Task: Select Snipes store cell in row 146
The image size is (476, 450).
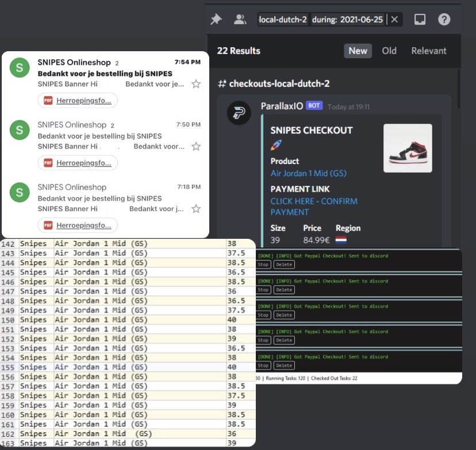Action: click(36, 281)
